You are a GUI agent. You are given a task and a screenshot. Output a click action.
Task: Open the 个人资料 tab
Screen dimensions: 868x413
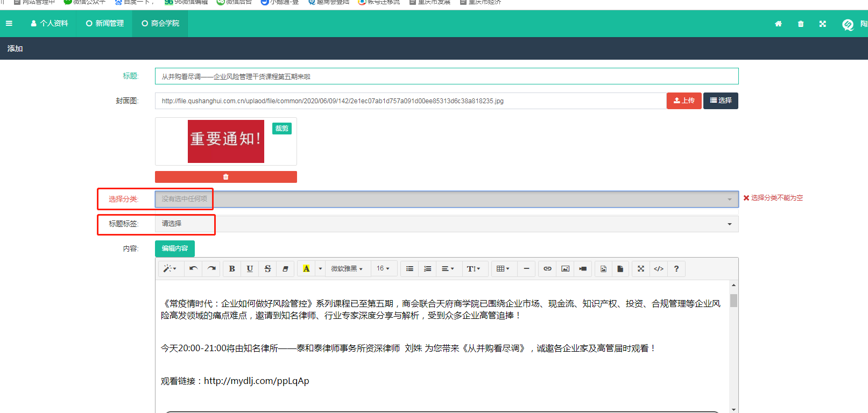[50, 24]
